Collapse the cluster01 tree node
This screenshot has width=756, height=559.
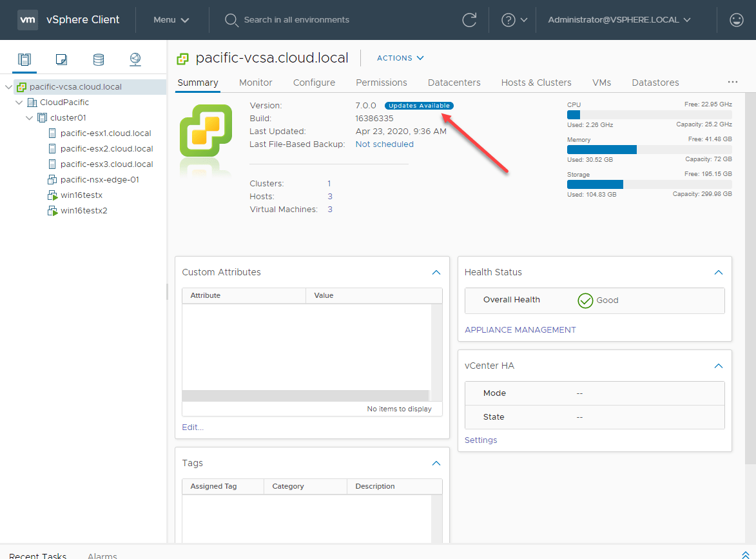click(x=29, y=118)
